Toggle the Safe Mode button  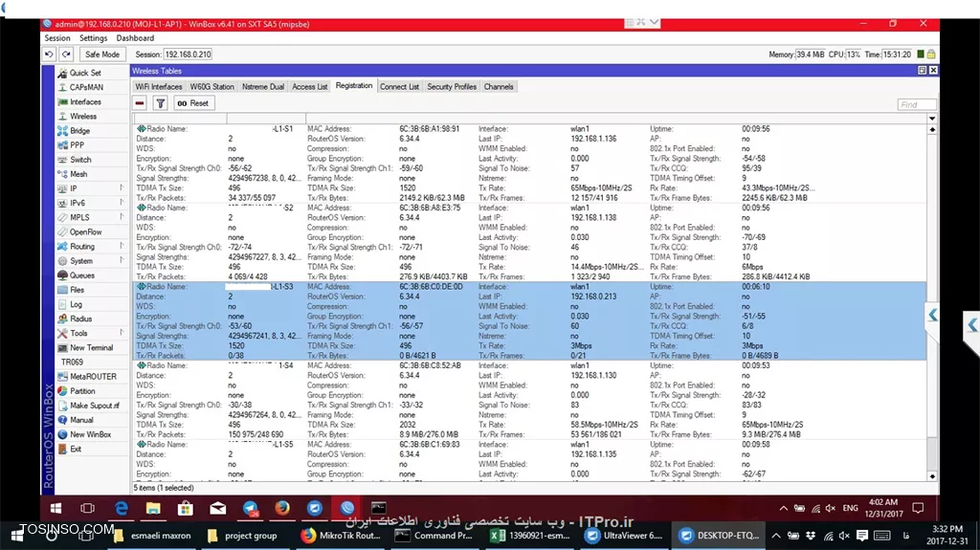(102, 55)
